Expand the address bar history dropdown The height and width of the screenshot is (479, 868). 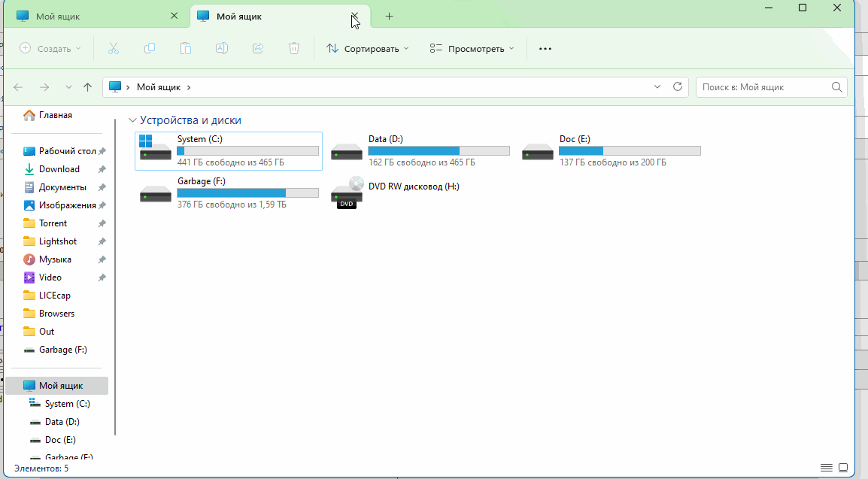click(x=657, y=87)
